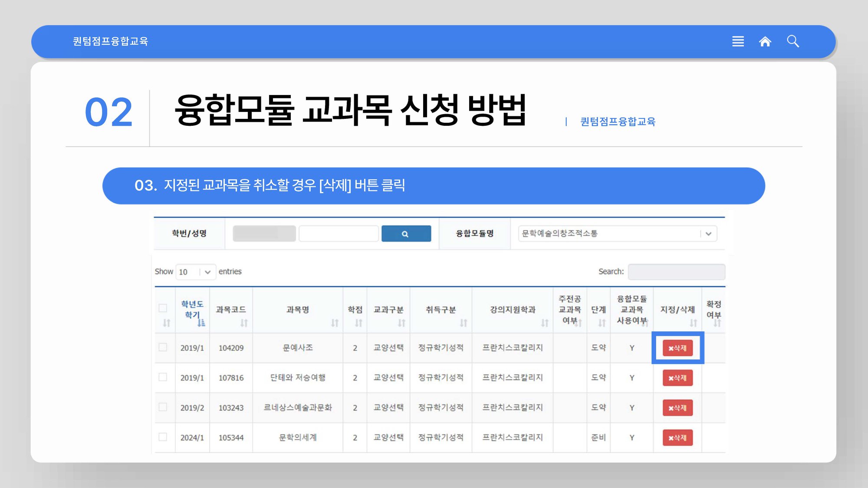Screen dimensions: 868x488
Task: Click the magnifier icon in header
Action: pyautogui.click(x=792, y=41)
